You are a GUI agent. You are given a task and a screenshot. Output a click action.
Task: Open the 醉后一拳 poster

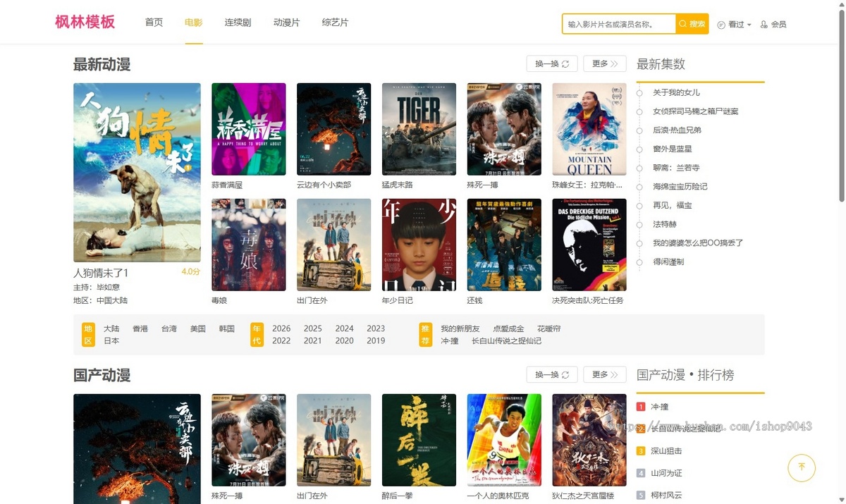(419, 440)
